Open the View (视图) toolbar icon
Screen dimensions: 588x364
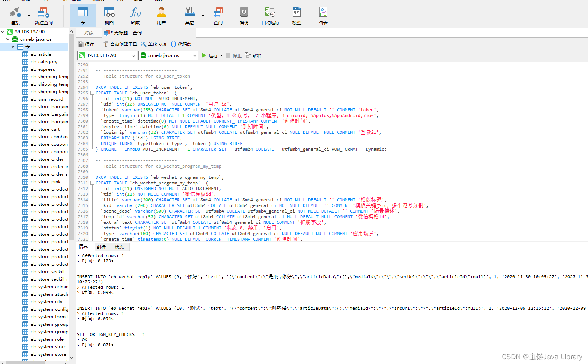109,16
